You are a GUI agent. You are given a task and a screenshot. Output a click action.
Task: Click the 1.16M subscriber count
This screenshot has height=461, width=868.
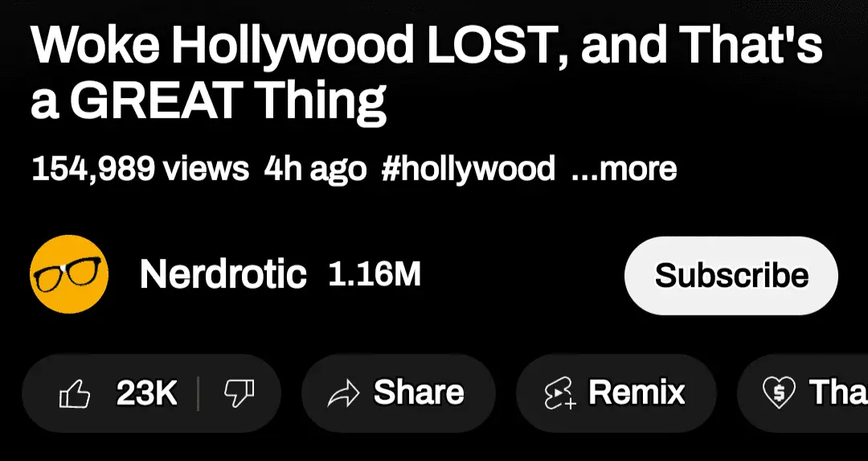[x=375, y=275]
